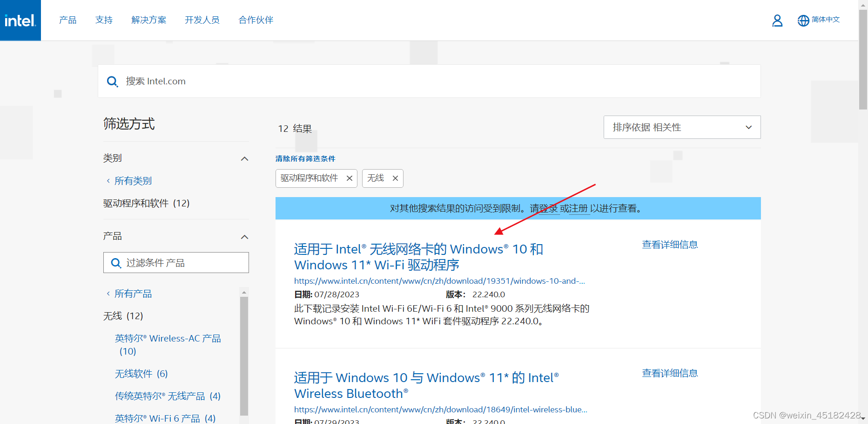Select 无线 (12) product filter

(123, 316)
